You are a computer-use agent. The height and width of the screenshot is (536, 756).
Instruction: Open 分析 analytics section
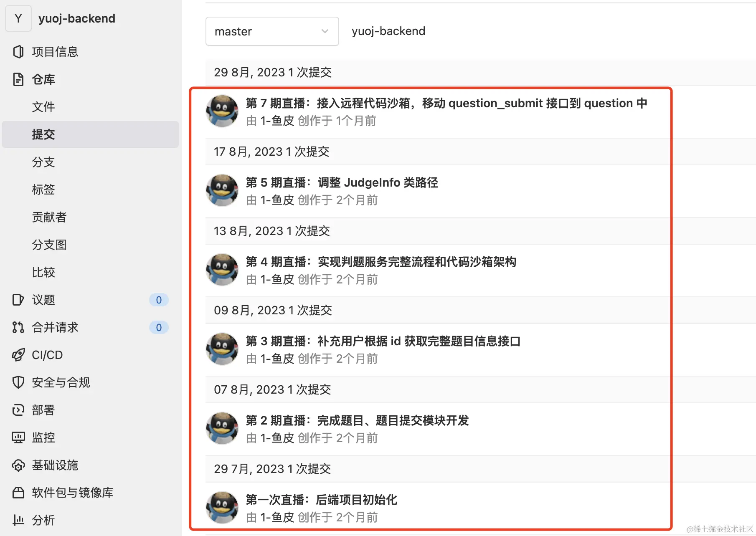(43, 520)
